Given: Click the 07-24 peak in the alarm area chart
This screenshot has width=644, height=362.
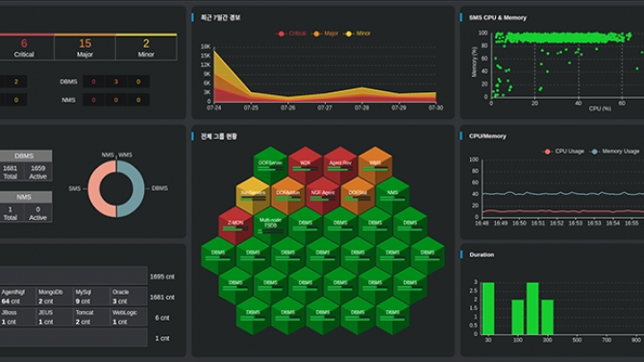Looking at the screenshot, I should [214, 51].
